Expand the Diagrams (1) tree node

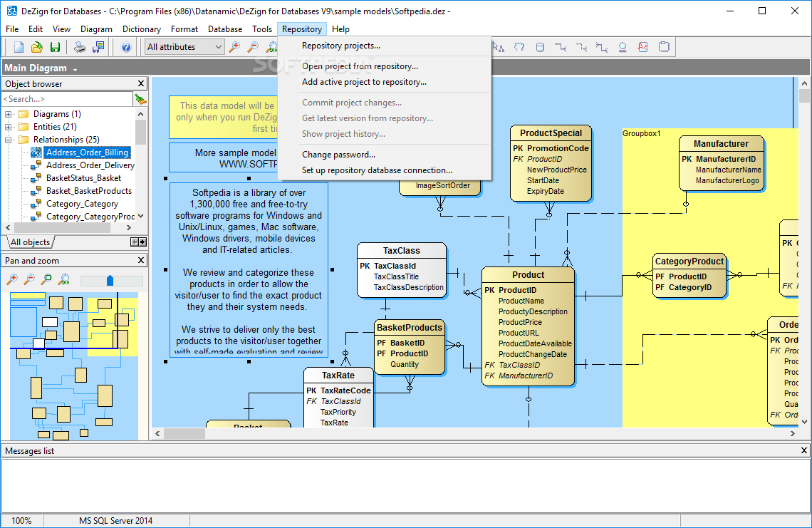(9, 114)
